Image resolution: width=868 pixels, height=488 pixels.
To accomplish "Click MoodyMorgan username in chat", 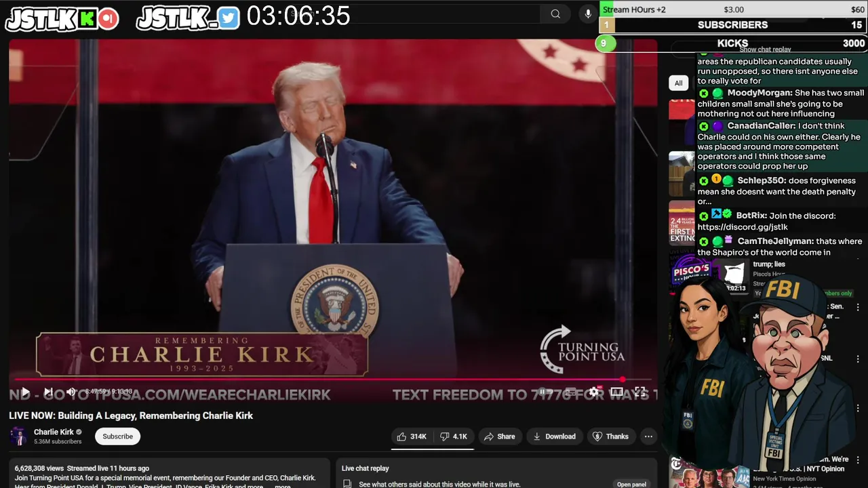I will tap(759, 93).
